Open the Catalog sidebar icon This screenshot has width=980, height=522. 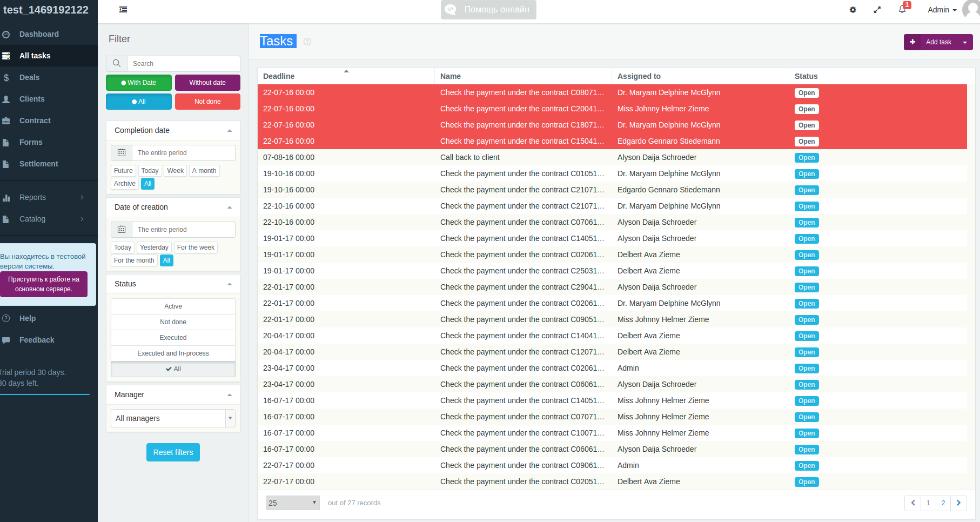[x=7, y=219]
